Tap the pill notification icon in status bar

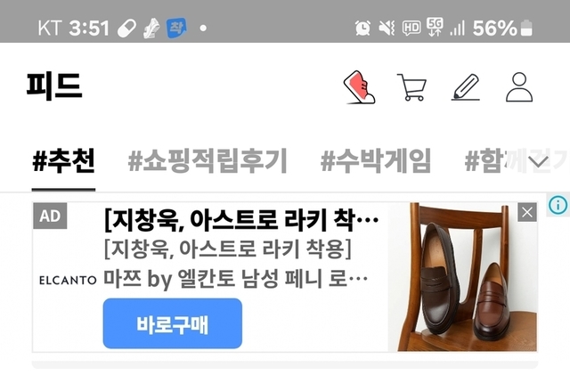coord(126,28)
